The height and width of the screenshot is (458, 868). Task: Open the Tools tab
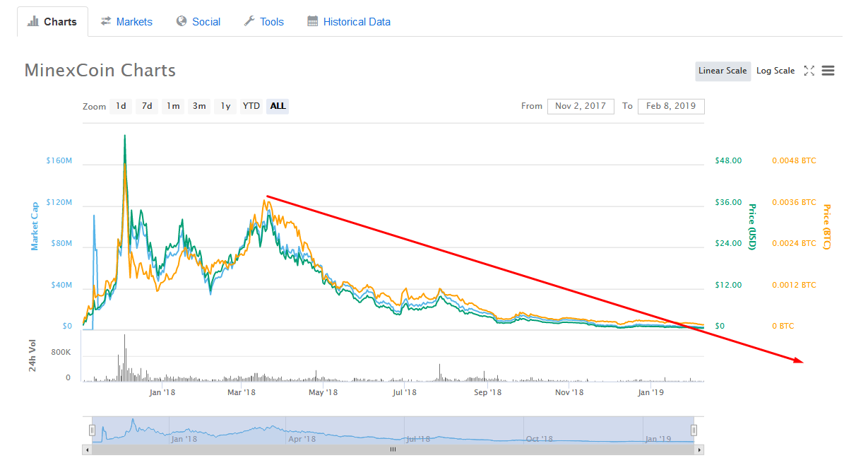tap(263, 22)
